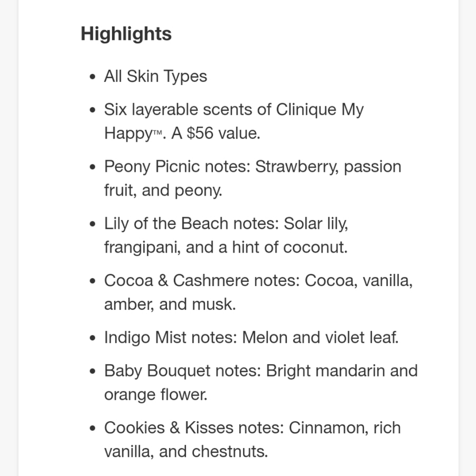476x476 pixels.
Task: Click the trademark symbol after Happy
Action: pos(157,133)
